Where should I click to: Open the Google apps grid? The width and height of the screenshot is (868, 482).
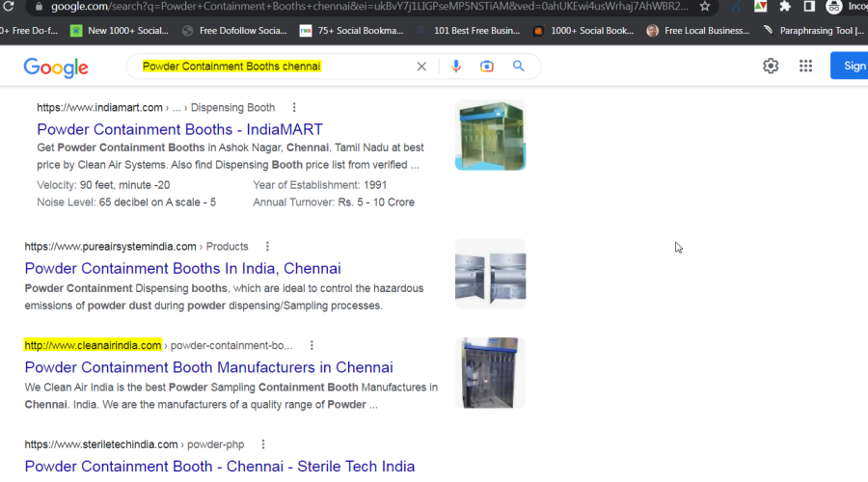(805, 66)
